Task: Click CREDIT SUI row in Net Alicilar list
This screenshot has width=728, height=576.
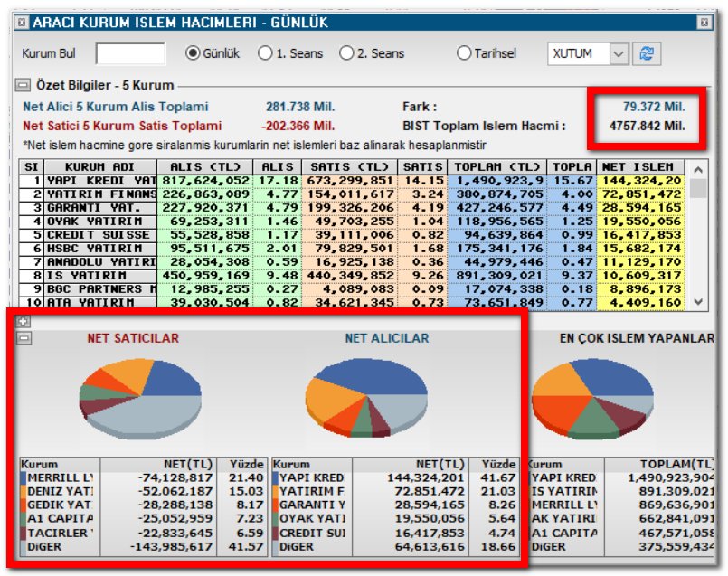Action: click(x=395, y=533)
